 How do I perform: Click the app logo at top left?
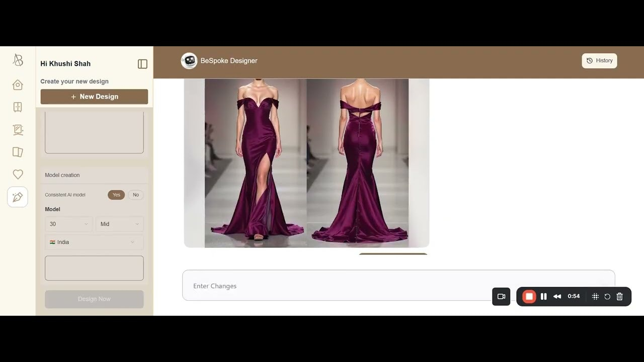(x=18, y=60)
